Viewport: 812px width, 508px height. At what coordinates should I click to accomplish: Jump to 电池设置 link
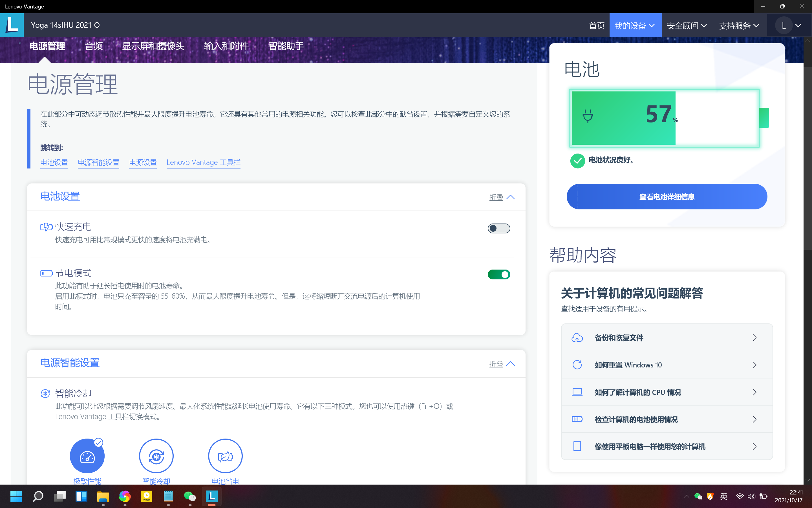pos(54,163)
